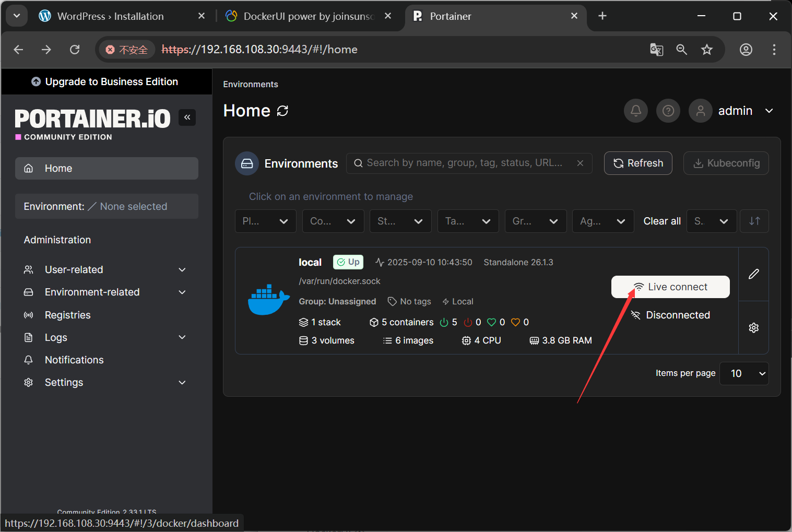Viewport: 792px width, 532px height.
Task: Click the 6 images count
Action: click(x=408, y=341)
